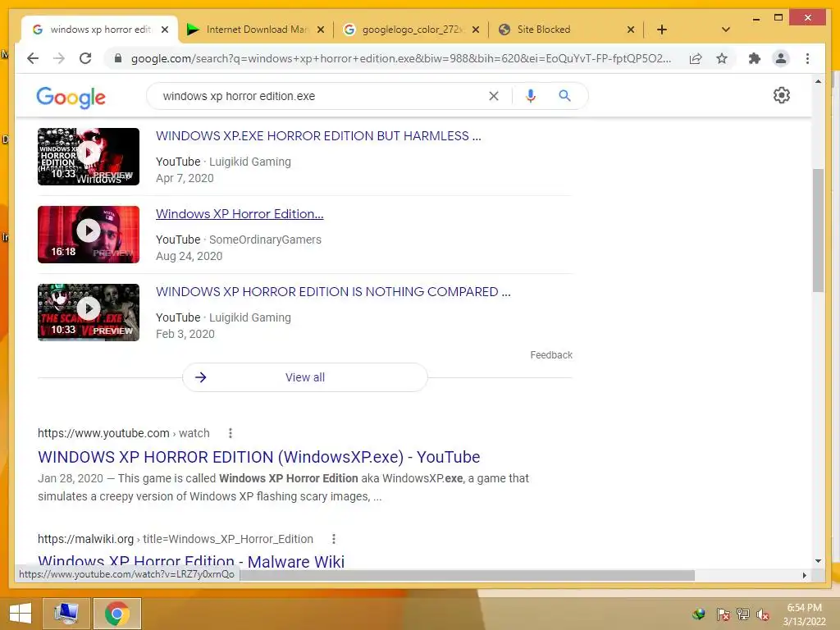Play the SomeOrdinaryGamers 16:18 video thumbnail
The image size is (840, 630).
coord(89,234)
